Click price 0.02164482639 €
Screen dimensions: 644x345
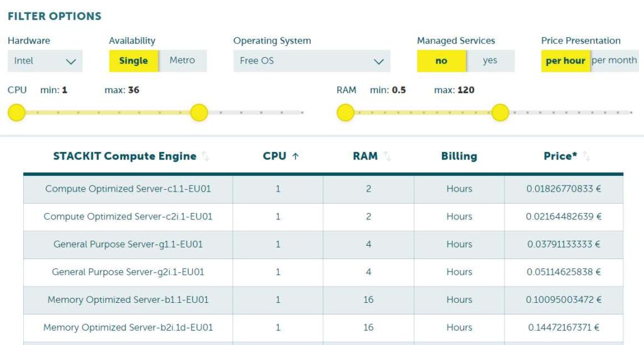[x=564, y=217]
